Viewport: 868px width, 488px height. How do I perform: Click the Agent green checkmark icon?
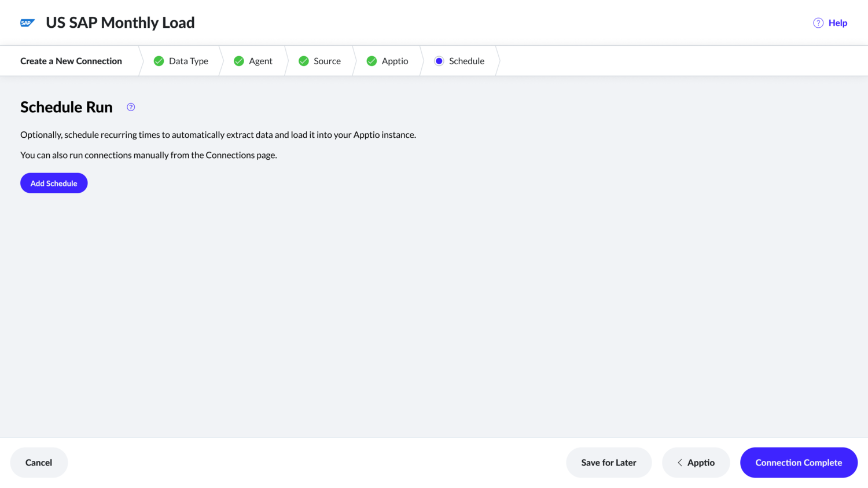click(238, 61)
